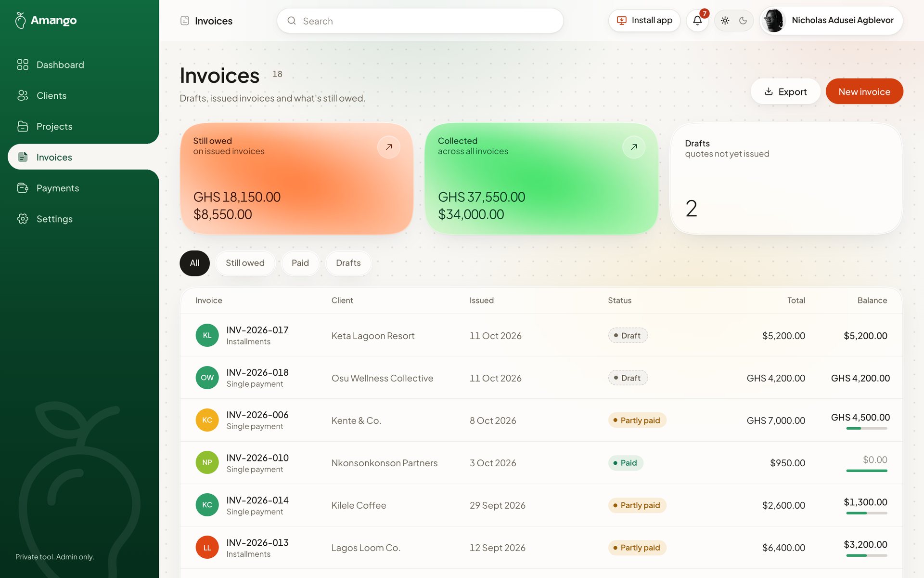Export the invoices list
Screen dimensions: 924x578
tap(785, 92)
